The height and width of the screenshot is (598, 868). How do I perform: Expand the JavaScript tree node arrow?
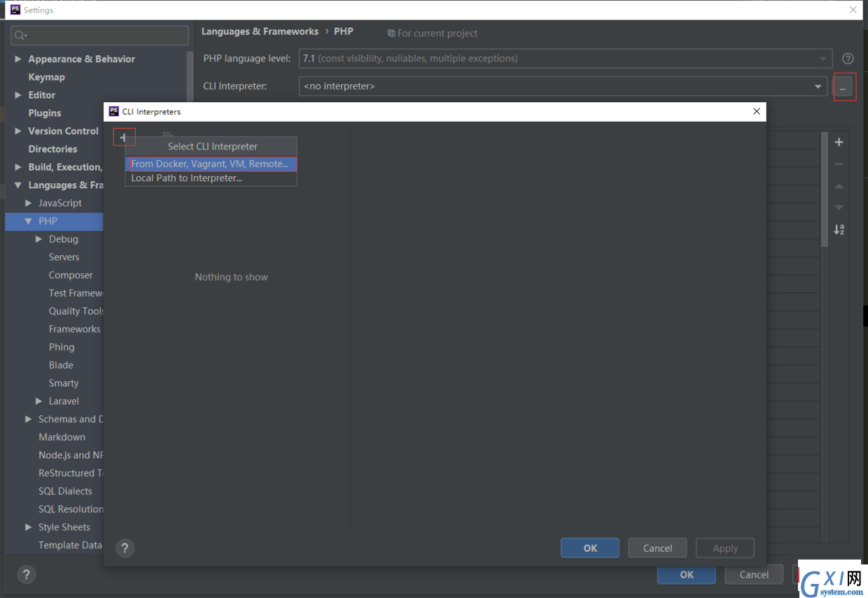[29, 204]
